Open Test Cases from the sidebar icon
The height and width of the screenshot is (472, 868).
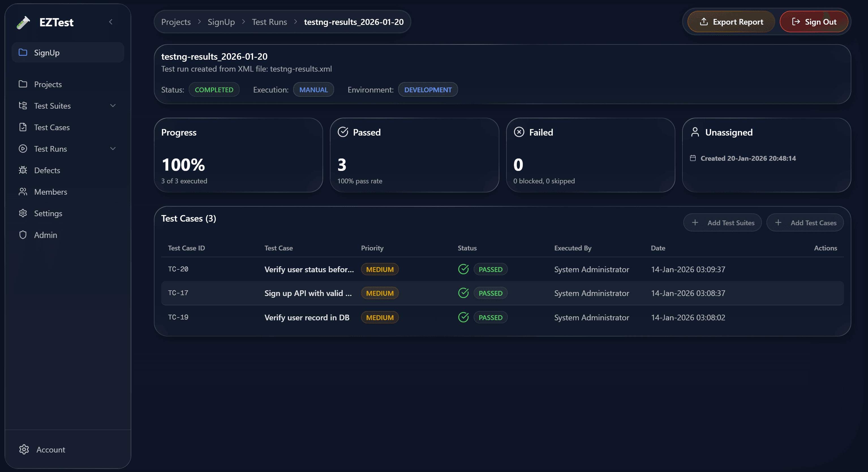pyautogui.click(x=23, y=127)
